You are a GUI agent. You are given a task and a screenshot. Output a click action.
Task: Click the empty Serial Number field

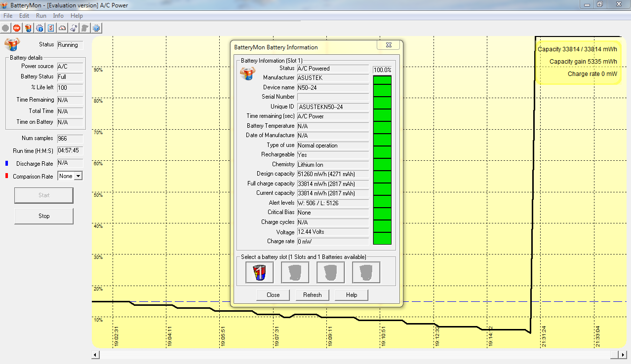click(333, 97)
